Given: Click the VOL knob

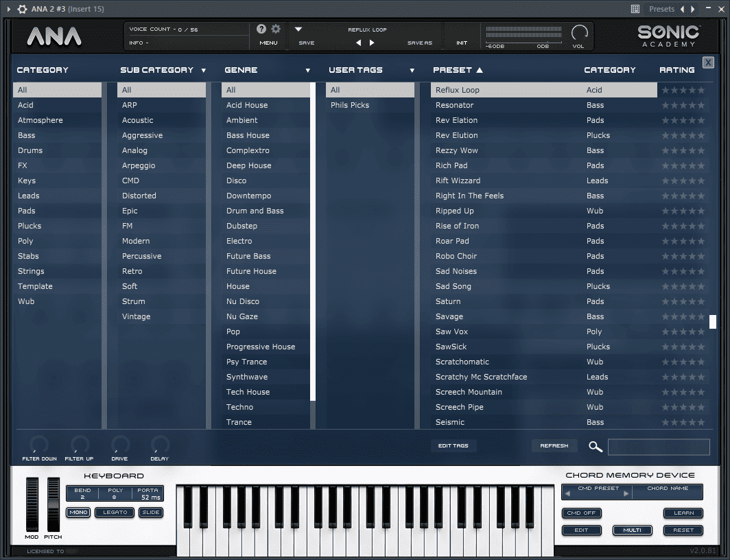Looking at the screenshot, I should click(579, 33).
